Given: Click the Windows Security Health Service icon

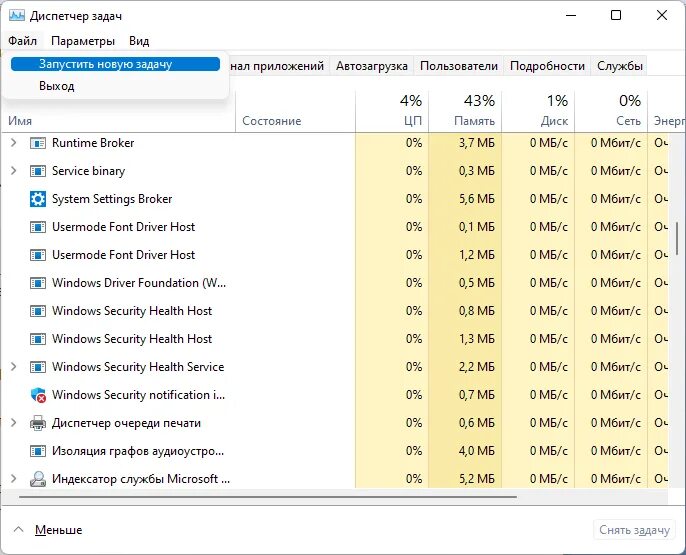Looking at the screenshot, I should (x=38, y=367).
